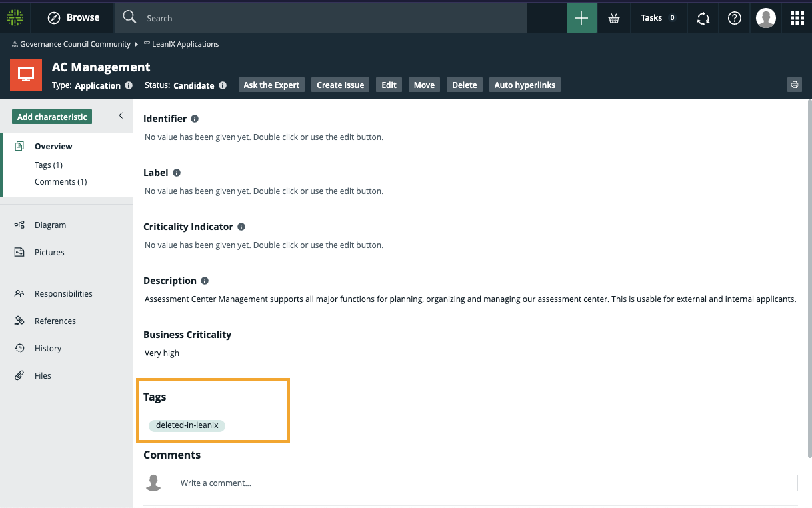
Task: Click the Create Issue button
Action: [340, 85]
